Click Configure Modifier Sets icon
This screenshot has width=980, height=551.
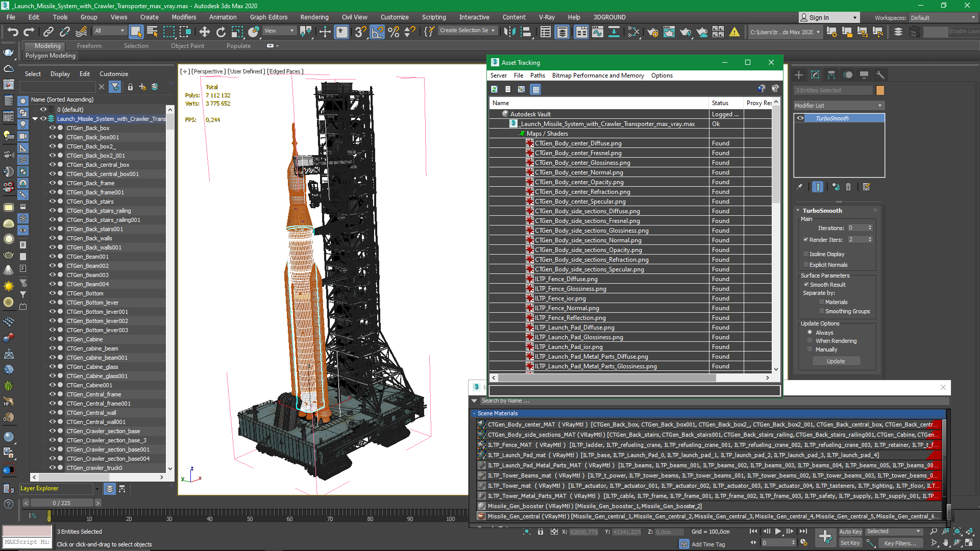[x=866, y=187]
